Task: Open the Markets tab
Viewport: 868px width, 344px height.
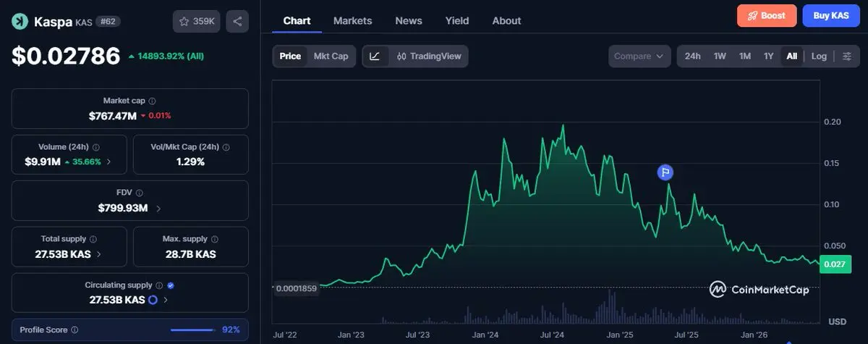Action: (352, 20)
